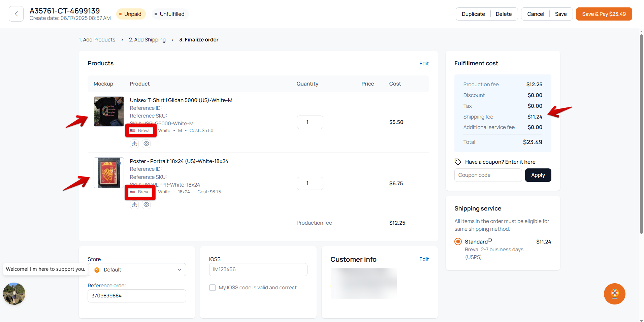Open the support chat avatar
Viewport: 644px width, 322px height.
point(14,294)
